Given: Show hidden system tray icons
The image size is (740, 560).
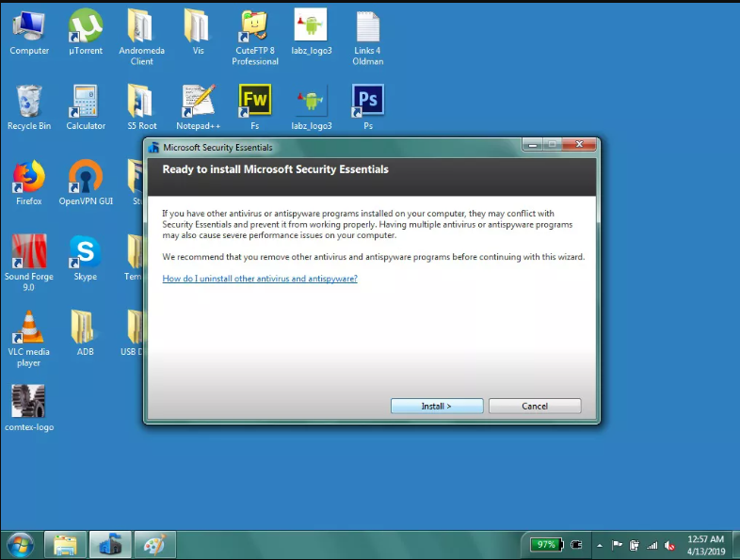Looking at the screenshot, I should coord(600,545).
